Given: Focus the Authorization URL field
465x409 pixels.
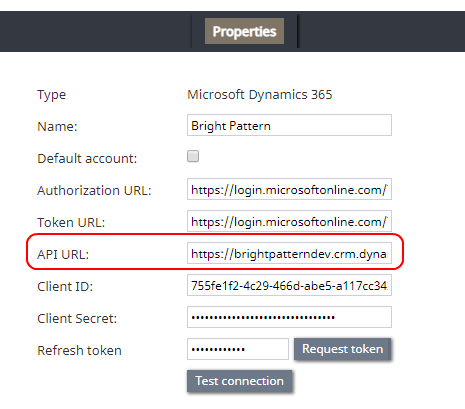Looking at the screenshot, I should (289, 189).
